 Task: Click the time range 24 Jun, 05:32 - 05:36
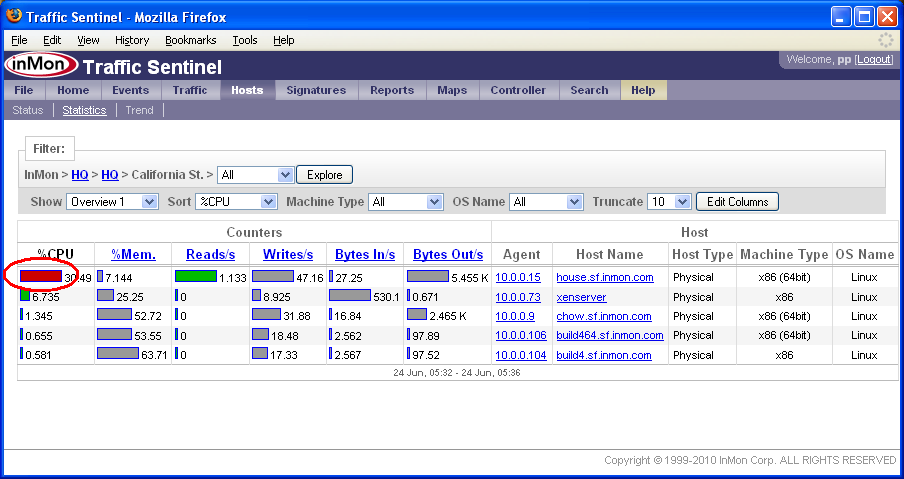[457, 373]
